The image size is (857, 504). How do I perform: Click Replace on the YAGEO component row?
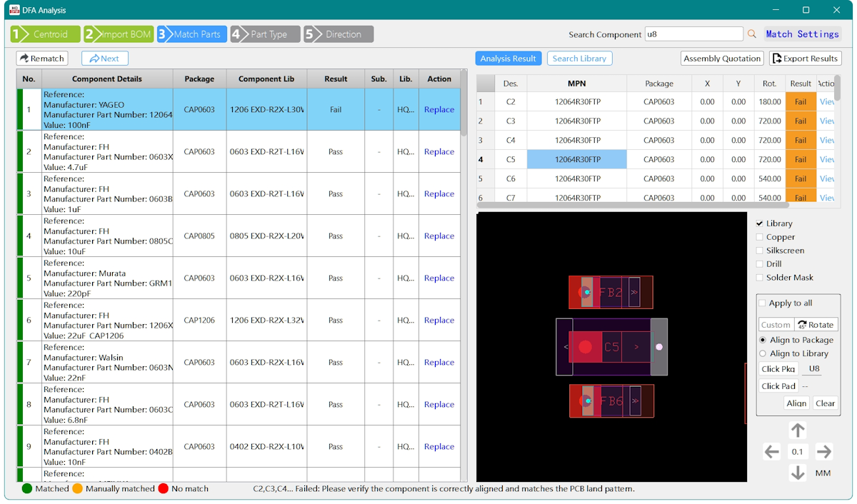pyautogui.click(x=438, y=109)
